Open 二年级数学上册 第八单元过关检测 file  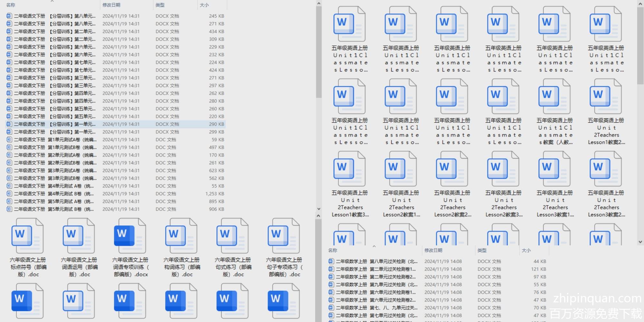(x=376, y=261)
